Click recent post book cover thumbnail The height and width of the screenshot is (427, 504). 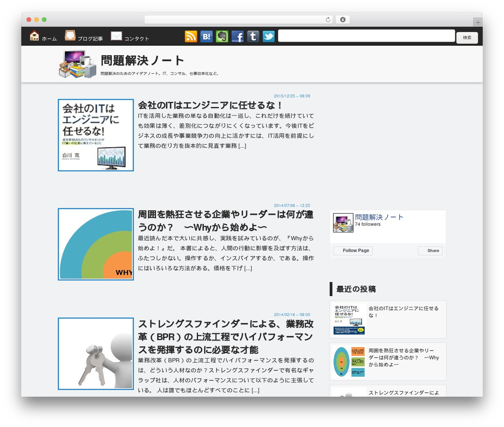pos(349,319)
